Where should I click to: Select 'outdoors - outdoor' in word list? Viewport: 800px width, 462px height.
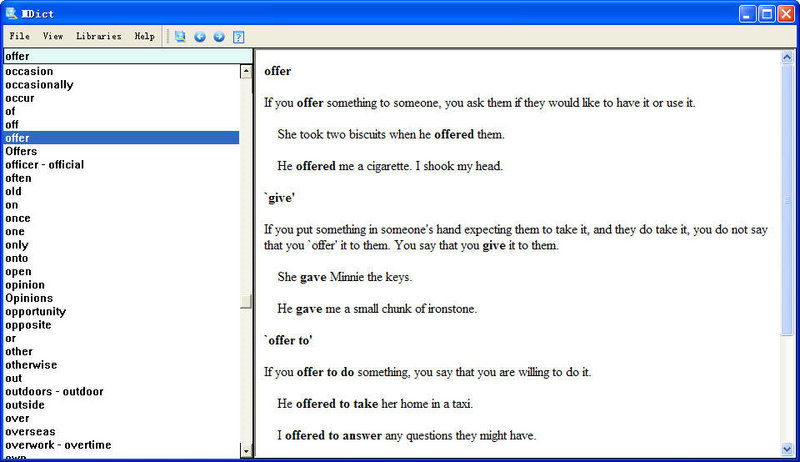click(x=54, y=392)
